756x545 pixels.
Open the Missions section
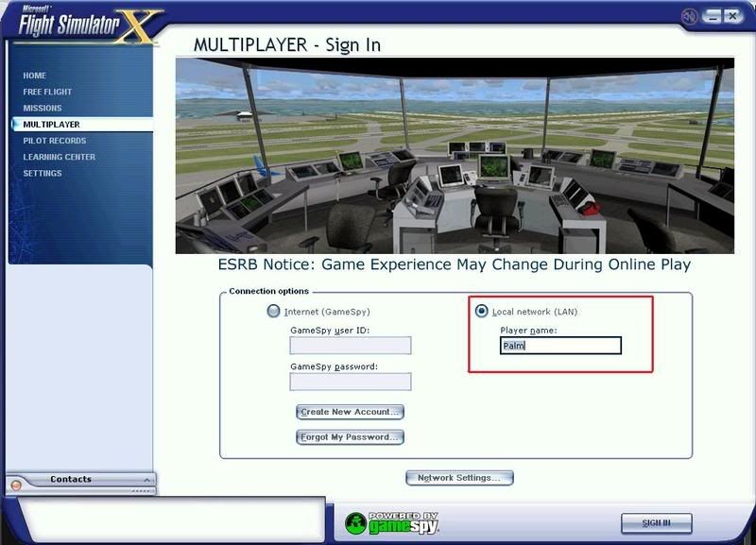pyautogui.click(x=43, y=109)
